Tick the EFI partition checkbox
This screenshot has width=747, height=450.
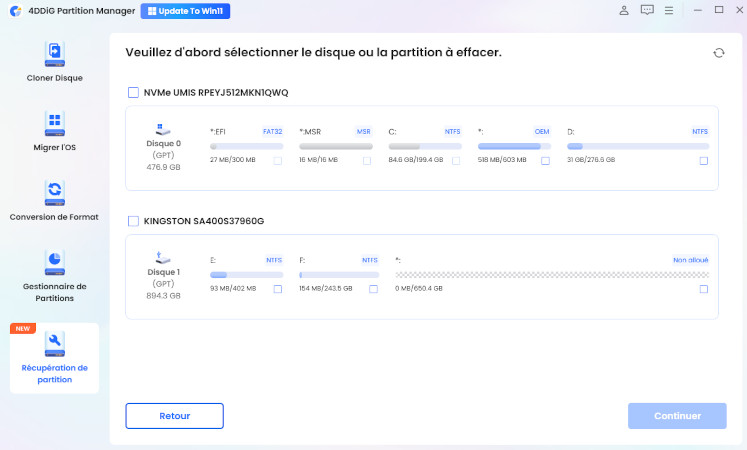tap(278, 161)
